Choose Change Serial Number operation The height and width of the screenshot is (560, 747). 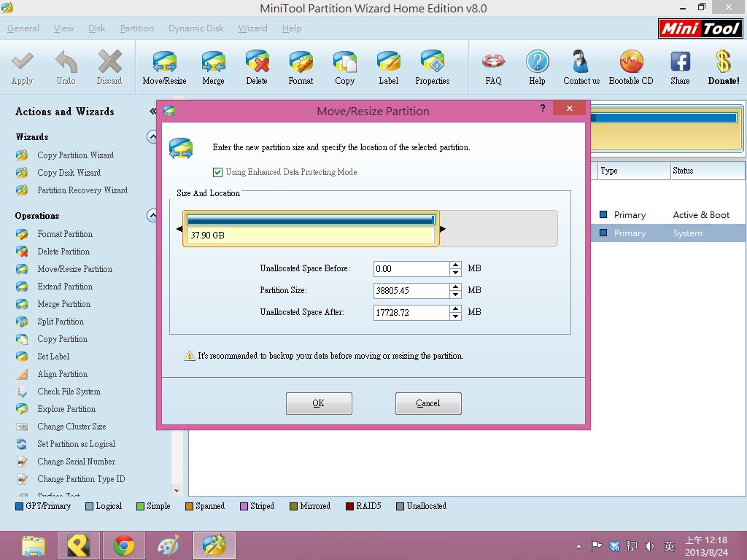coord(76,462)
